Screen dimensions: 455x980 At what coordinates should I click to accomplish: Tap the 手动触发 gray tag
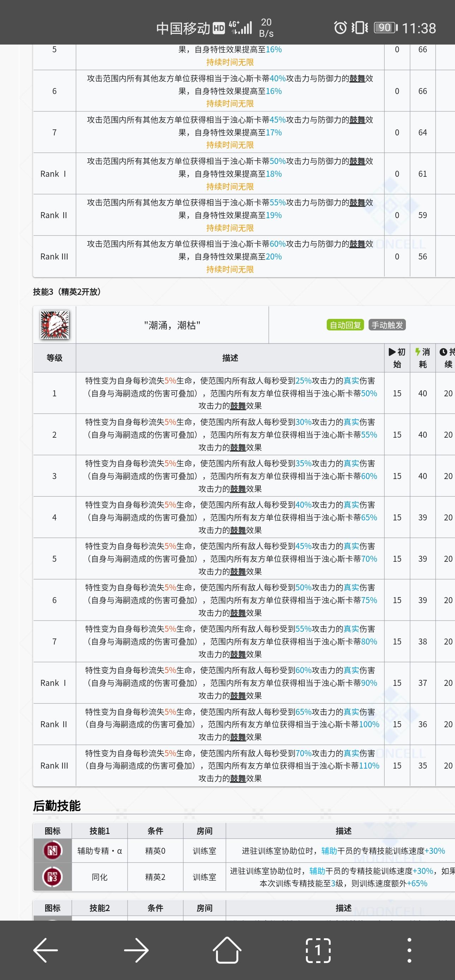tap(387, 325)
